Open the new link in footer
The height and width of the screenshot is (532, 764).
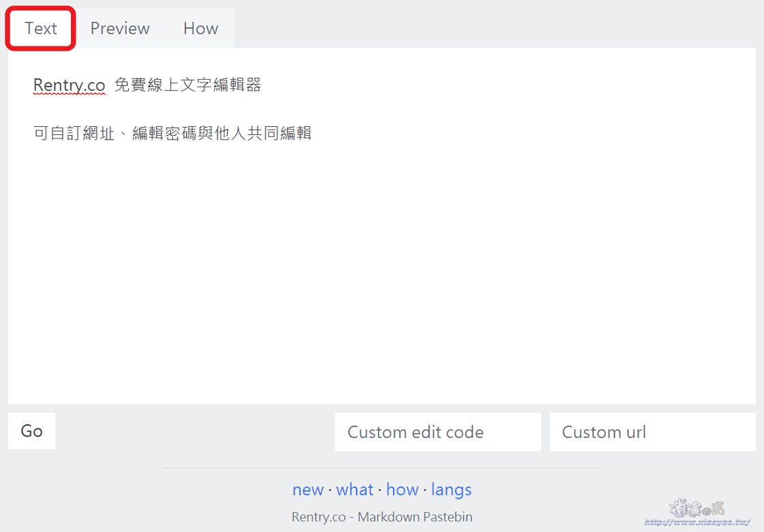point(308,490)
